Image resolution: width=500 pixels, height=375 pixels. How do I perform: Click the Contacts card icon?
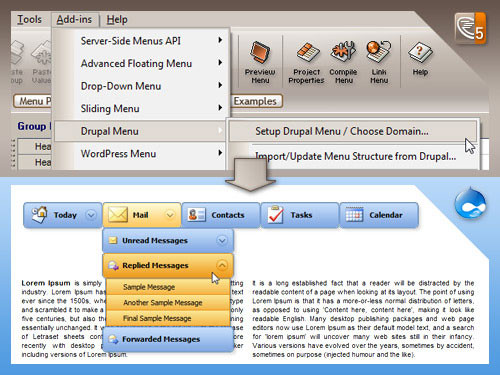point(196,215)
